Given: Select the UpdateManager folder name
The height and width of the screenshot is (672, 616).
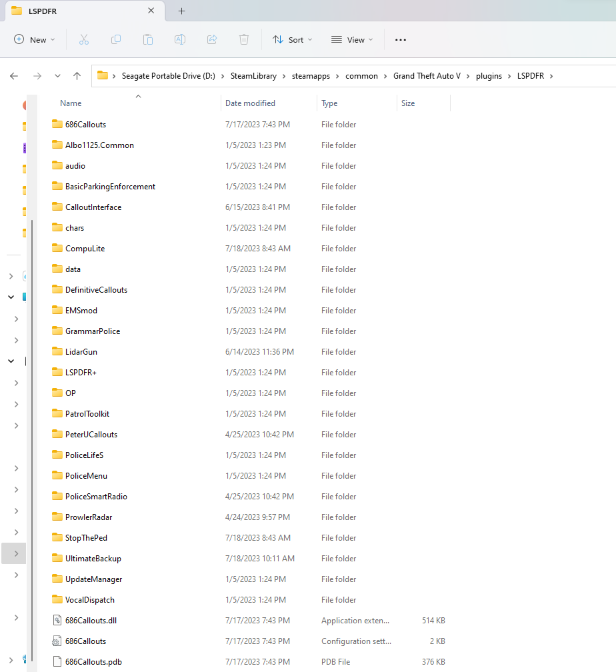Looking at the screenshot, I should 93,579.
